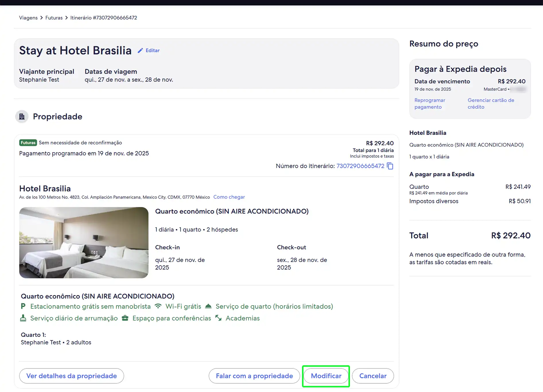
Task: Click Itinerário #73072906665472 breadcrumb text
Action: (104, 18)
